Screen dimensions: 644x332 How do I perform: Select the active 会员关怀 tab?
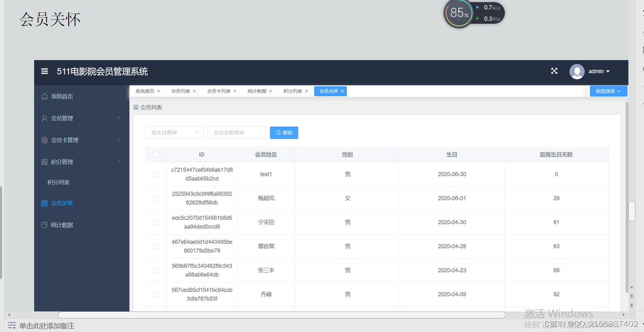click(x=328, y=91)
